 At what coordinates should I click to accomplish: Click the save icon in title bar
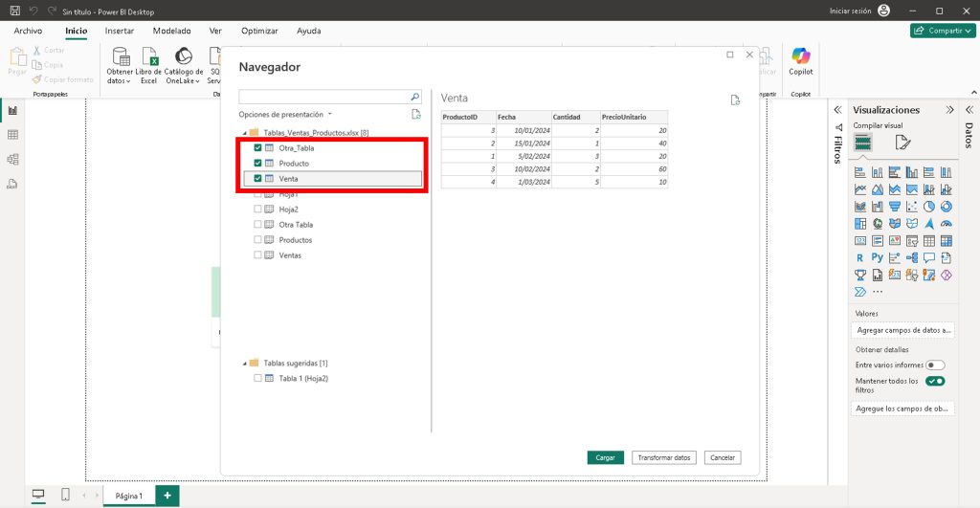pyautogui.click(x=14, y=11)
